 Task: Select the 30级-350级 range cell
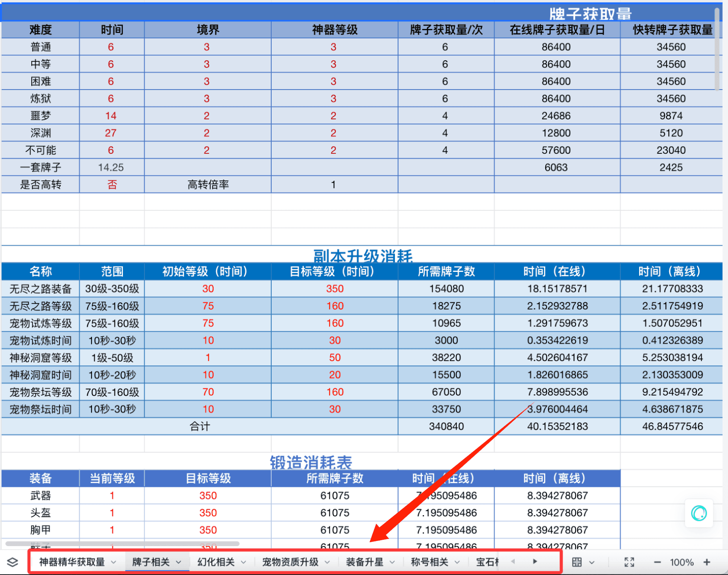click(x=112, y=289)
